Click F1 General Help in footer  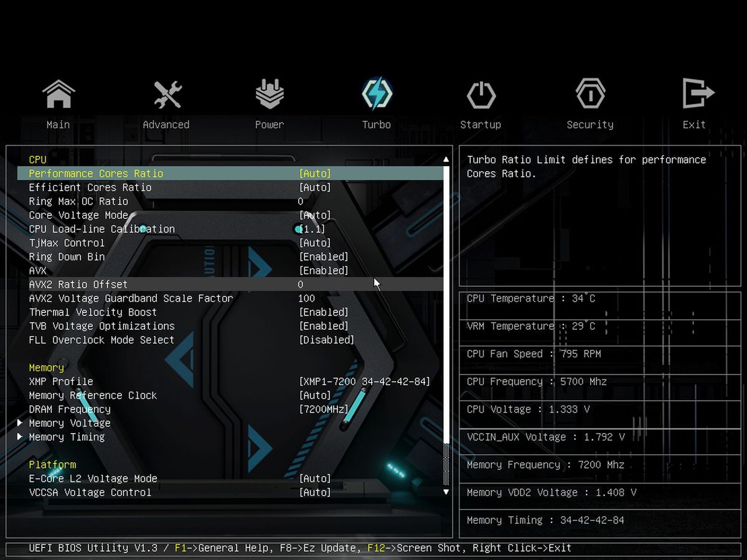pos(222,548)
